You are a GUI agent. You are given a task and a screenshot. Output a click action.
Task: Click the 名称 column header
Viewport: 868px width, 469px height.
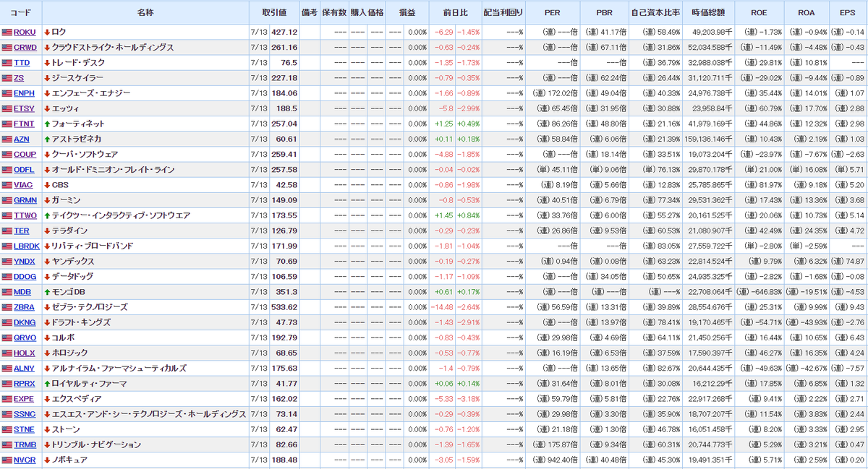point(145,12)
